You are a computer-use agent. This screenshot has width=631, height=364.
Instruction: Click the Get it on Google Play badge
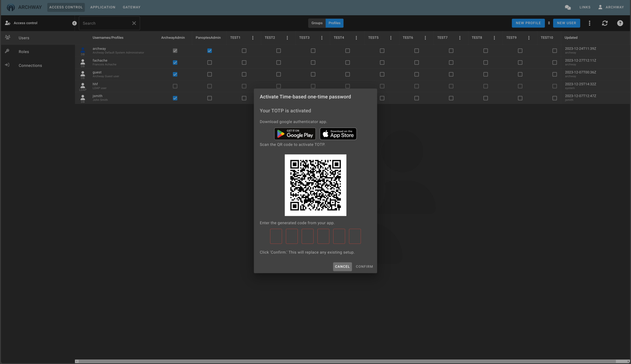click(295, 134)
